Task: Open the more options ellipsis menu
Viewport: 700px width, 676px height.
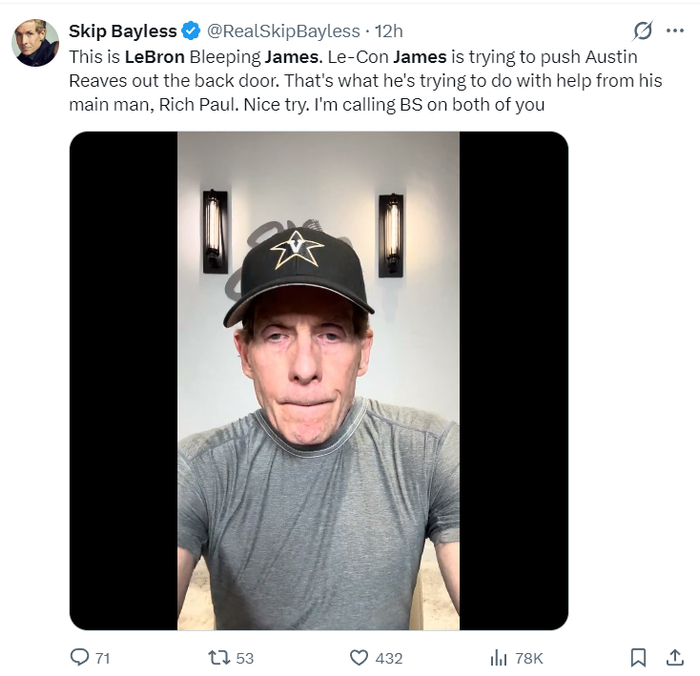Action: click(x=675, y=31)
